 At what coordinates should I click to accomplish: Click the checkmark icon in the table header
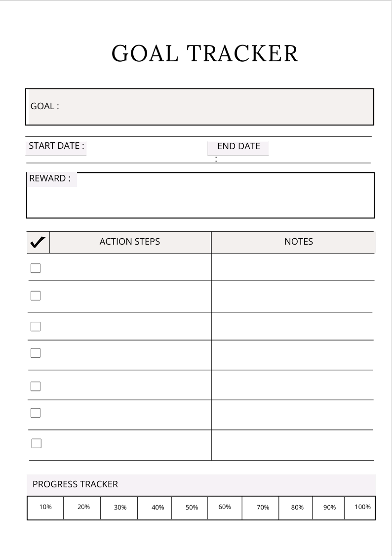coord(38,242)
